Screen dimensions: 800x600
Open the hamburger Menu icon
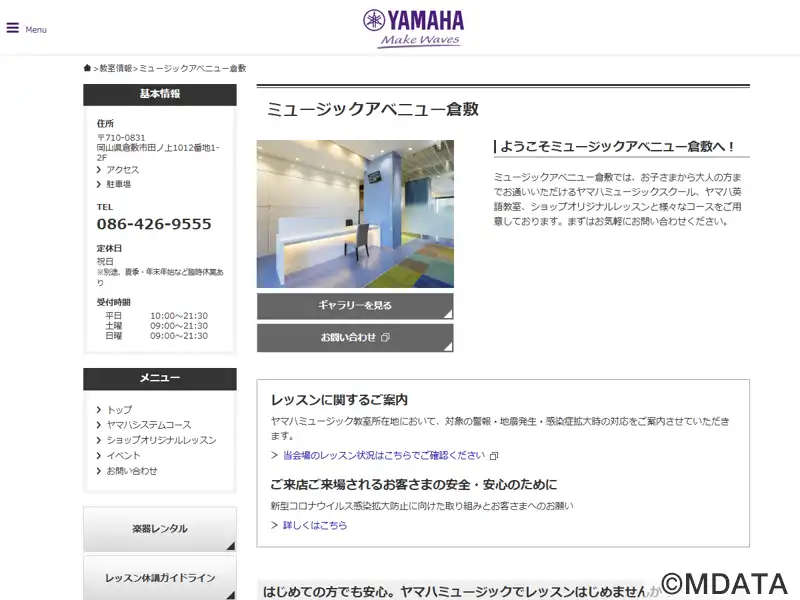[13, 28]
